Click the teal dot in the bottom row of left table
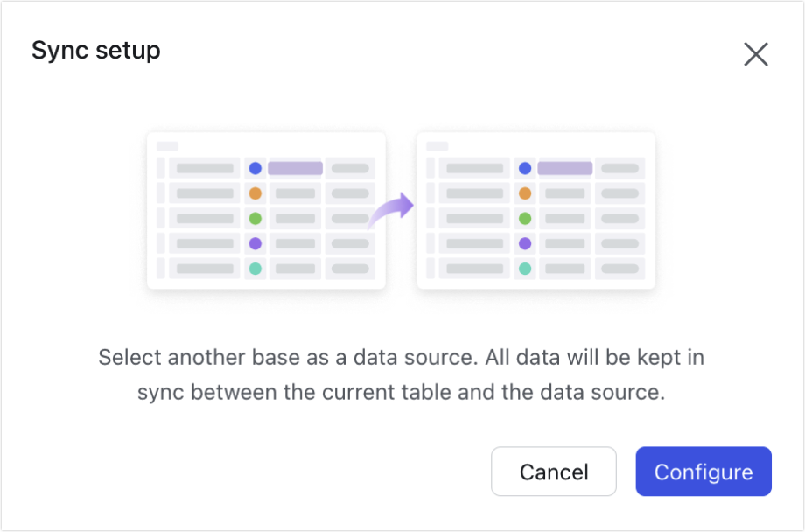The height and width of the screenshot is (532, 805). [255, 268]
